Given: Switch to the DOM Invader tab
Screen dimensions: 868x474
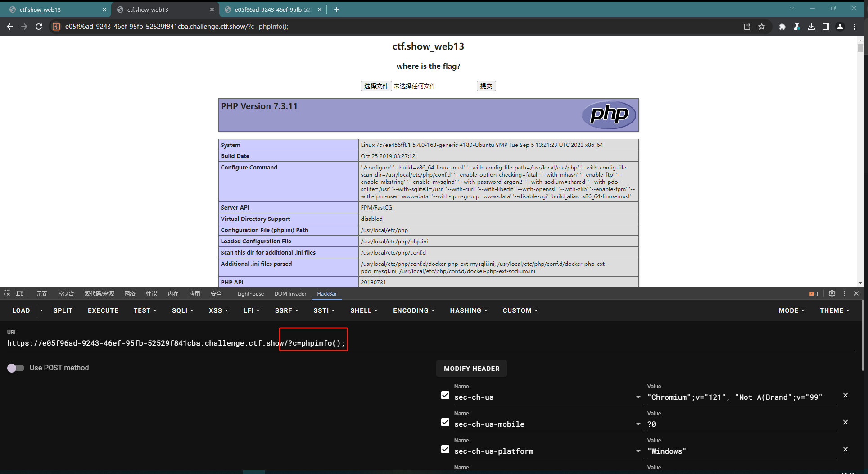Looking at the screenshot, I should [290, 294].
